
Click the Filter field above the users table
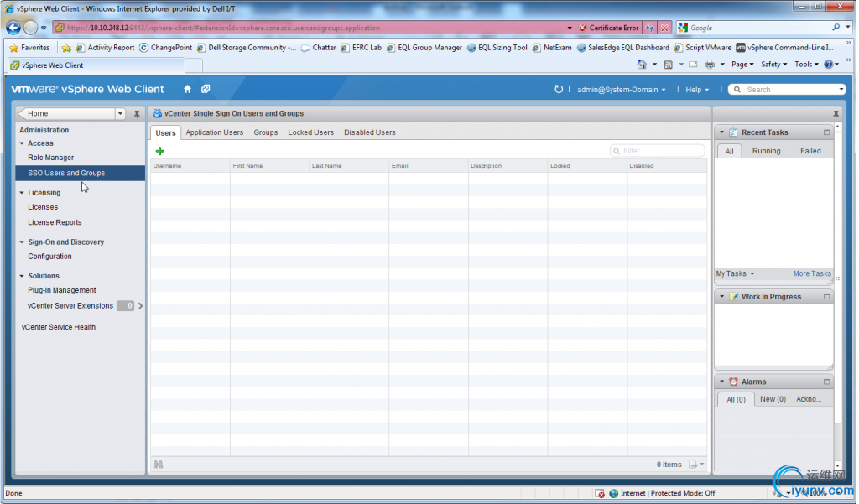(658, 151)
